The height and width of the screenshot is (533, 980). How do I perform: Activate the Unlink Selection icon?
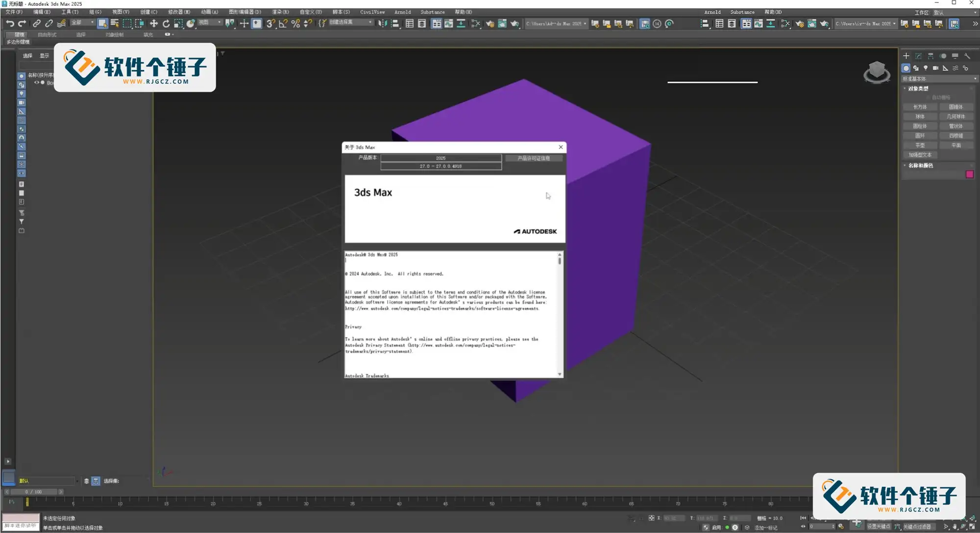coord(49,23)
